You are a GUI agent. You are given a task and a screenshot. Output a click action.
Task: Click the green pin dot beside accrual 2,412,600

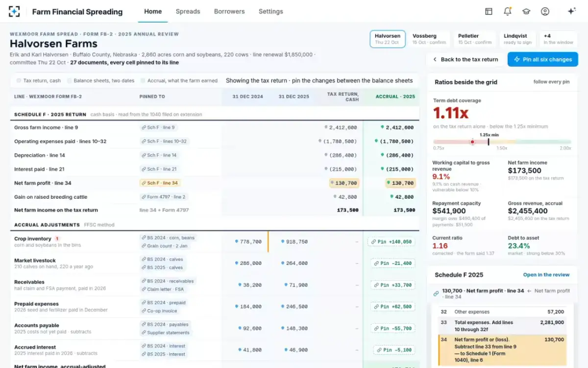382,127
